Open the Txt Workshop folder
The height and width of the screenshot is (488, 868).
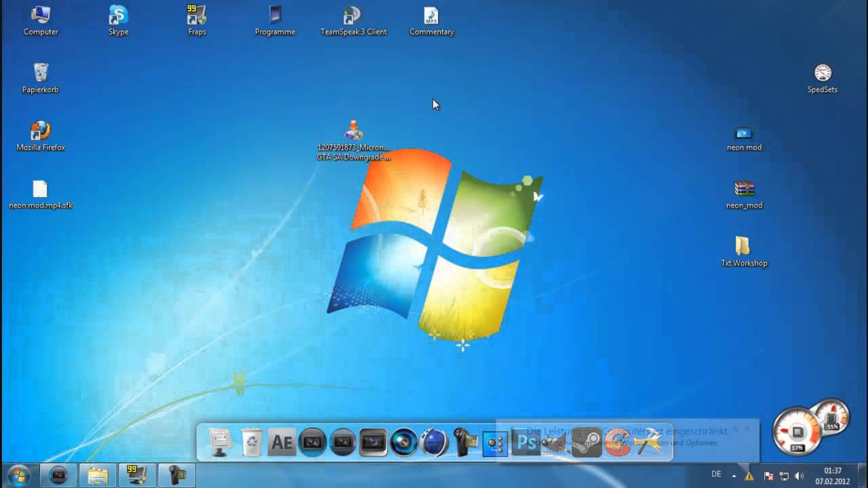point(744,251)
